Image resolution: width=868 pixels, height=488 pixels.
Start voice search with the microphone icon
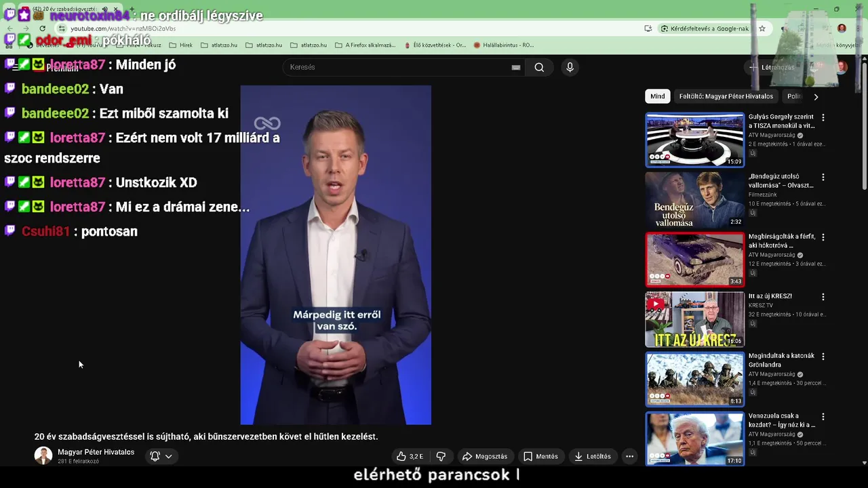(570, 67)
